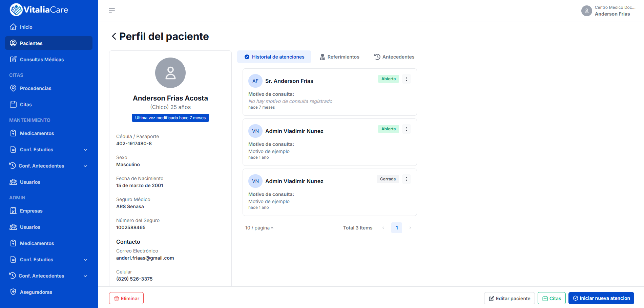Image resolution: width=644 pixels, height=308 pixels.
Task: Open options menu for Sr. Anderson Frias attention
Action: click(x=407, y=79)
